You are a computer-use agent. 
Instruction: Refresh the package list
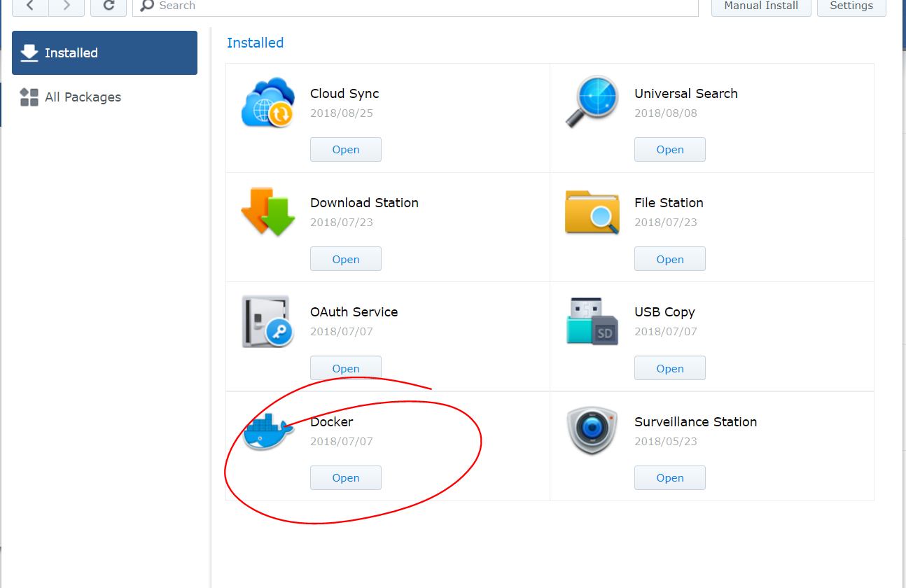pos(109,6)
